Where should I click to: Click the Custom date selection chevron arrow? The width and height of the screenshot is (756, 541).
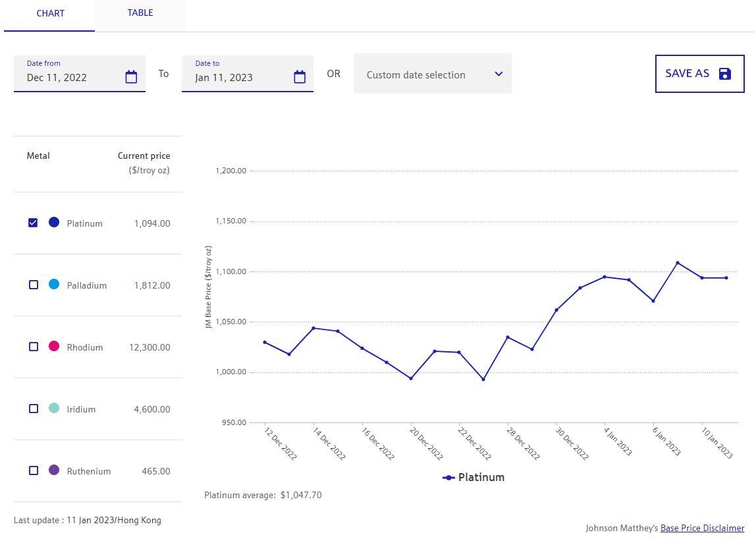499,74
